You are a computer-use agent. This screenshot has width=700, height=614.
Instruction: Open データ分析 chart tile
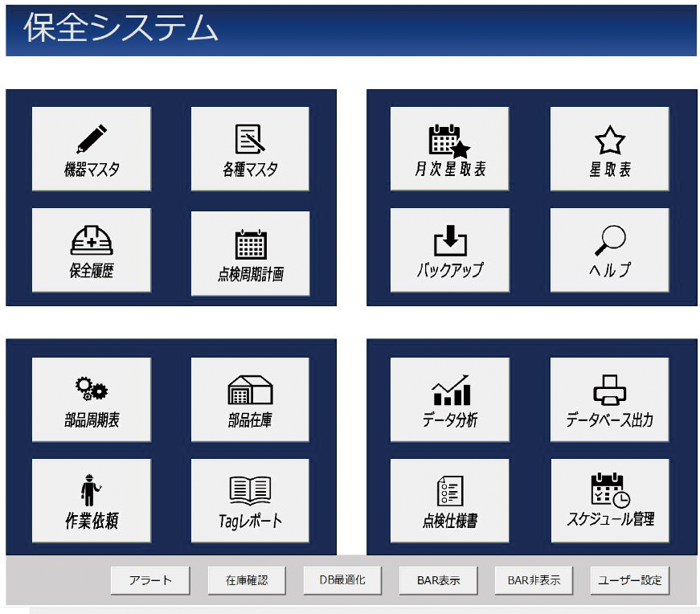tap(449, 399)
